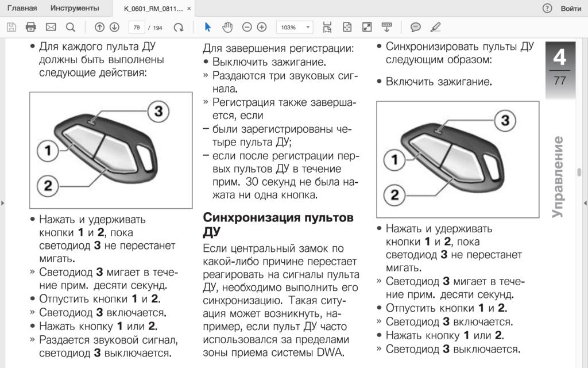Close the K_0601_RM_0811 document tab
Viewport: 588px width, 368px height.
pos(189,9)
